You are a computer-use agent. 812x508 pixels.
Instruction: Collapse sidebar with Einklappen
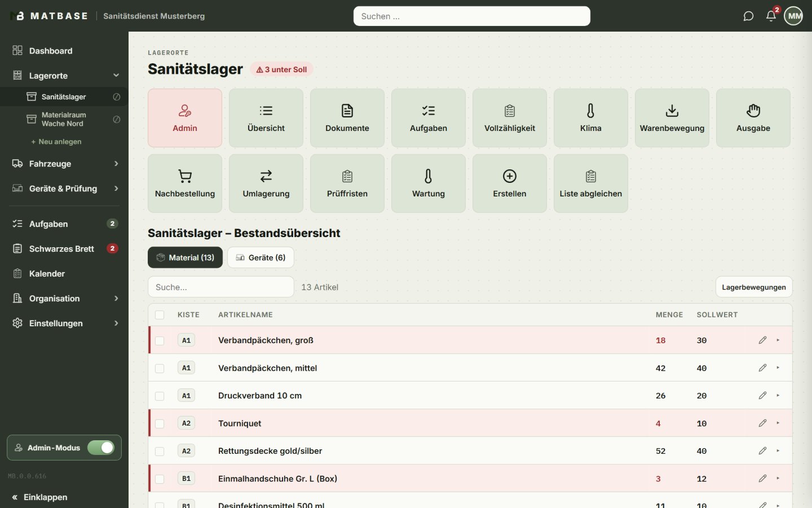pos(39,497)
